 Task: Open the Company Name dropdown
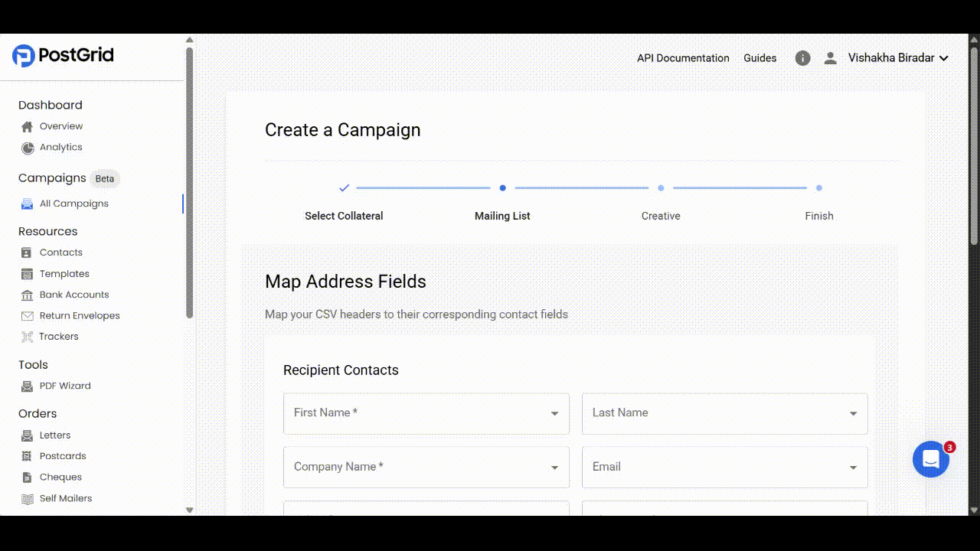coord(426,467)
